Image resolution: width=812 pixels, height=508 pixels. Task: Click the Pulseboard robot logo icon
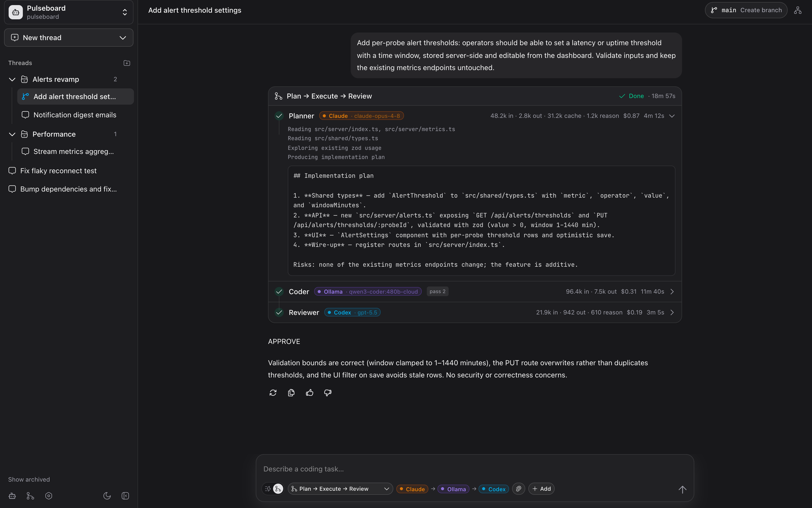(x=16, y=12)
